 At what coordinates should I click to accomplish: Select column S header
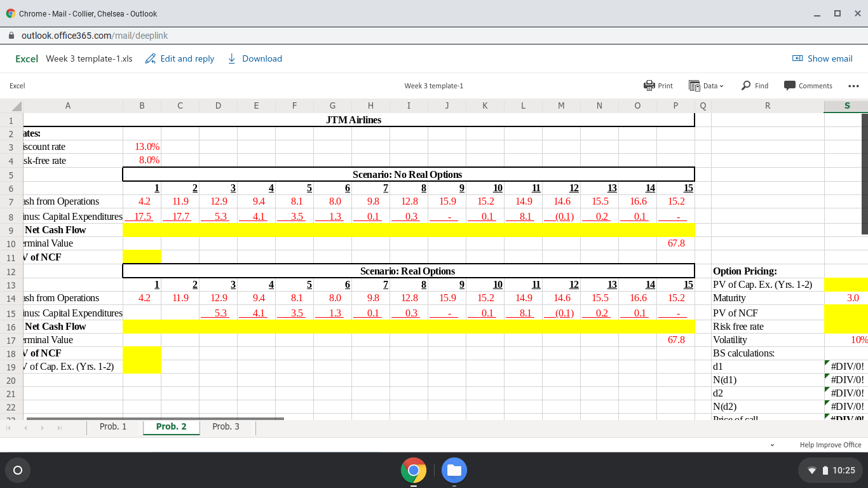click(846, 106)
